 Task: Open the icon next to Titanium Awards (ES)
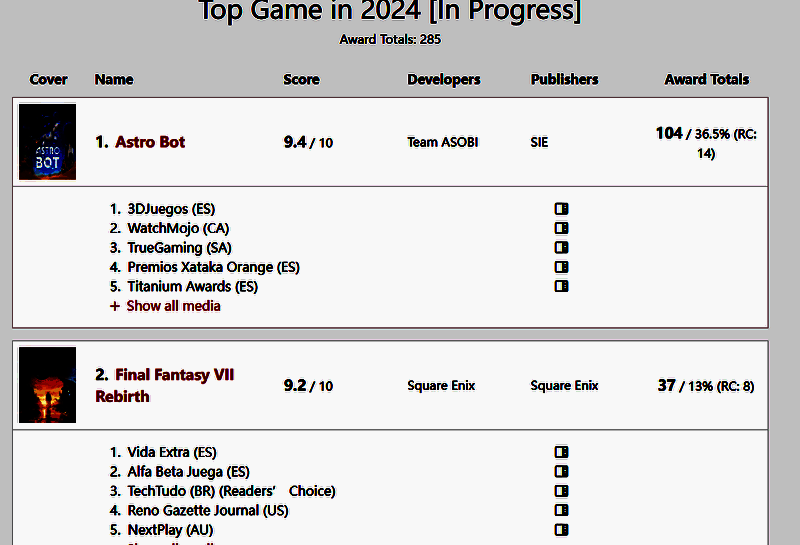(561, 286)
